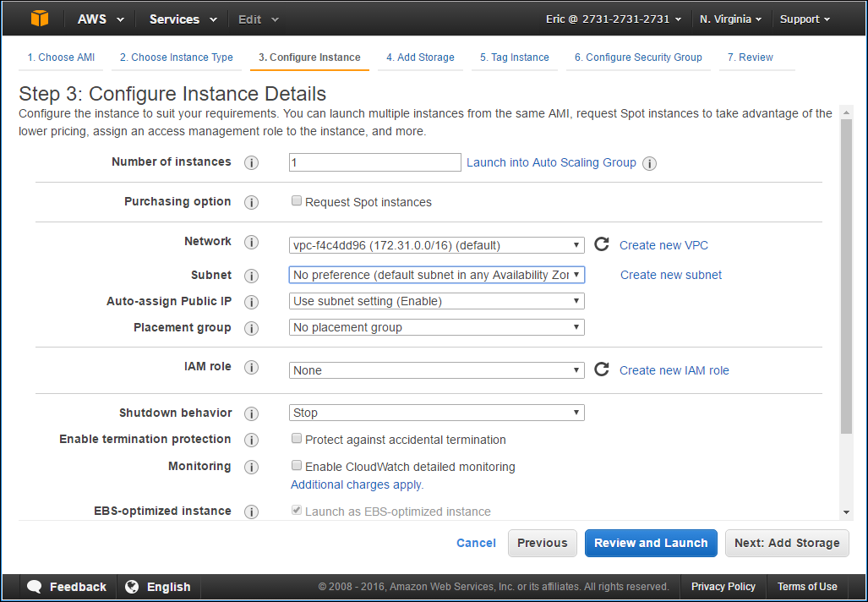The width and height of the screenshot is (868, 602).
Task: Show info for Enable termination protection
Action: pos(251,441)
